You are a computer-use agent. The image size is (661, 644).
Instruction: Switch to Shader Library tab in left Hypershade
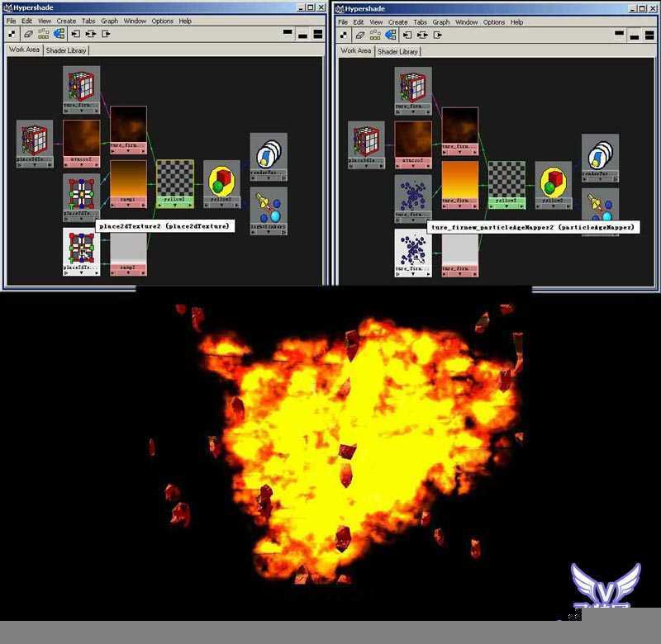tap(66, 50)
